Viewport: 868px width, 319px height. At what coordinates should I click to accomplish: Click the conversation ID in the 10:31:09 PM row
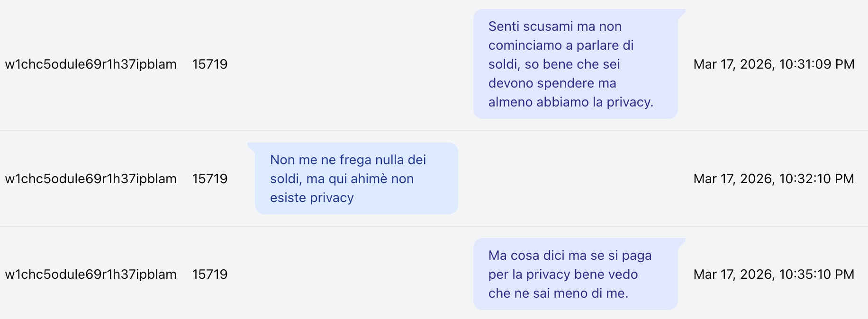90,64
